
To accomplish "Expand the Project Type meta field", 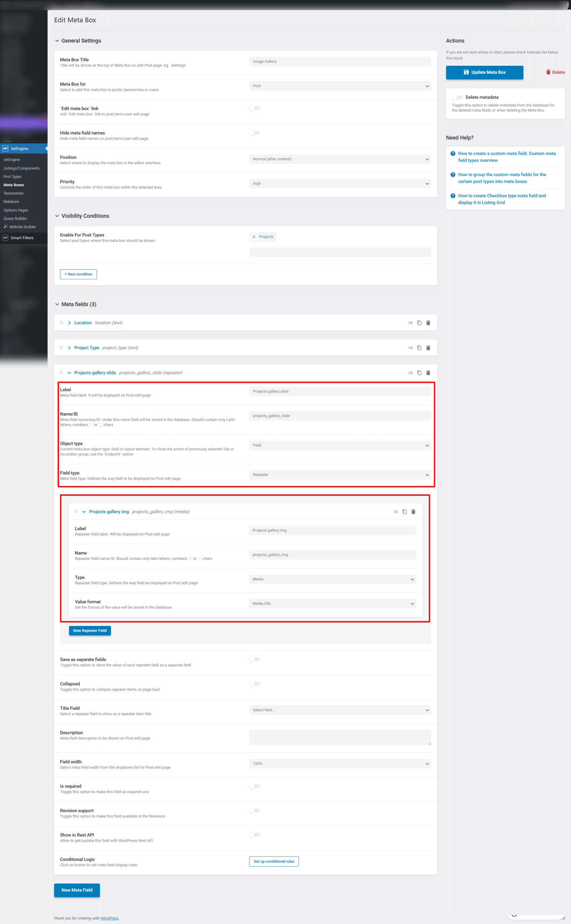I will click(70, 347).
